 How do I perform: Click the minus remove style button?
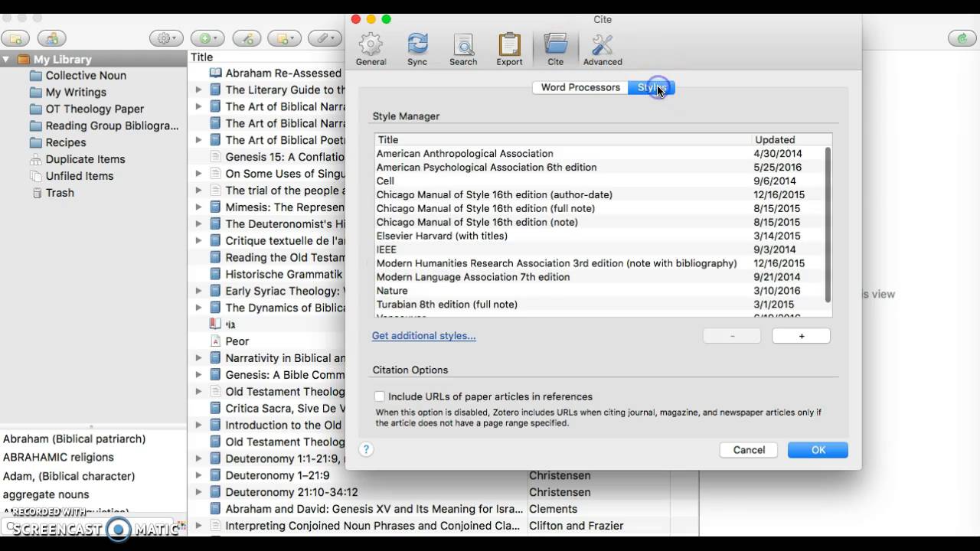732,335
